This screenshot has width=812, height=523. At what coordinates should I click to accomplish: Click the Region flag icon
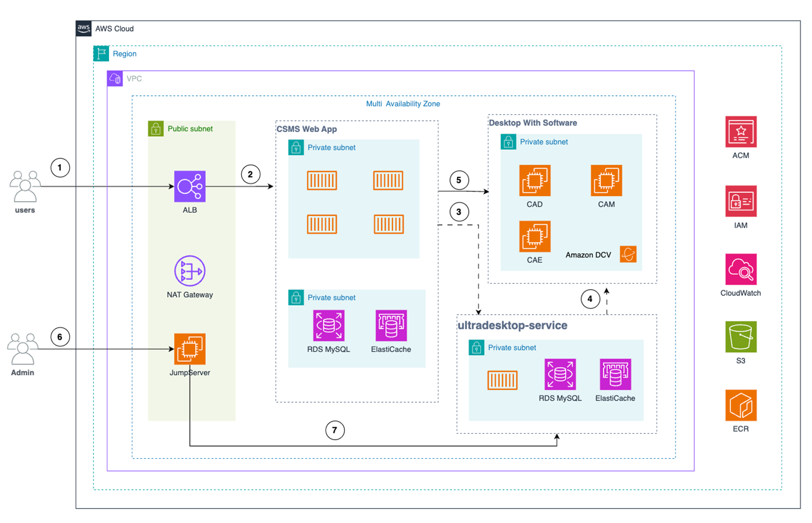pyautogui.click(x=101, y=53)
